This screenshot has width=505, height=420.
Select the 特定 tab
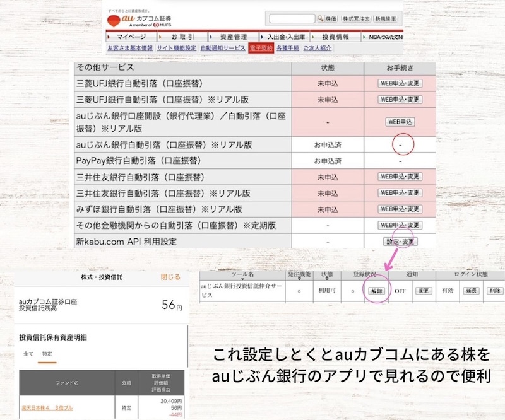click(47, 354)
